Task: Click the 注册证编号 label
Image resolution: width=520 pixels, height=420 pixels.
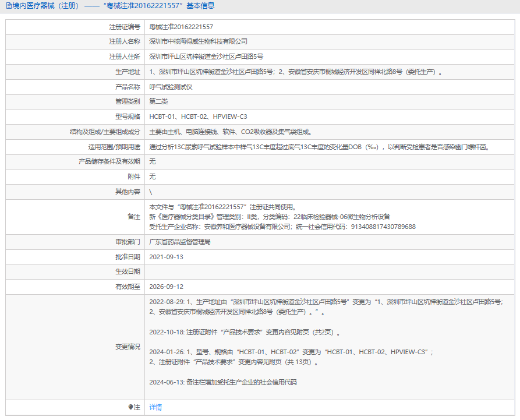Action: [125, 27]
